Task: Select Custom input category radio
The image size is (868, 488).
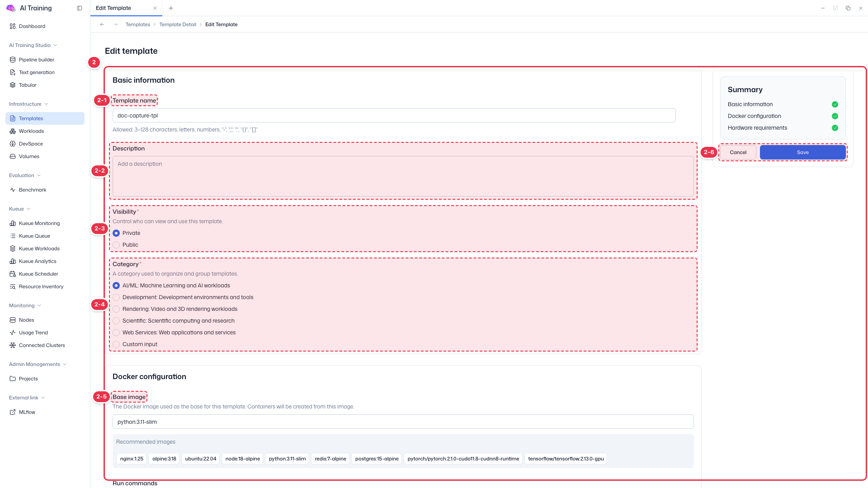Action: pos(116,344)
